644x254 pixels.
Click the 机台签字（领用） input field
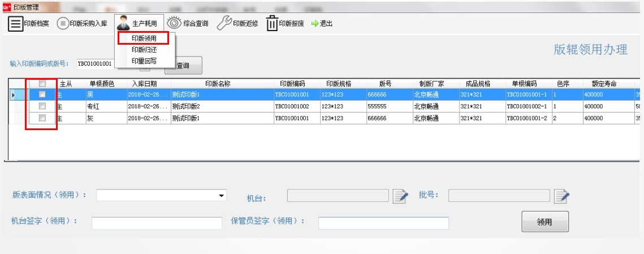[x=157, y=223]
